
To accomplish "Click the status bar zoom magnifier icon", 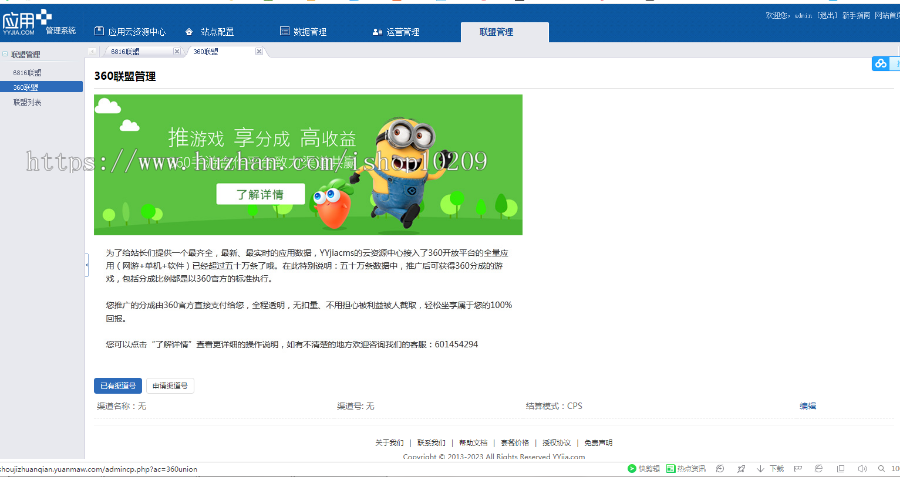I will click(x=882, y=468).
